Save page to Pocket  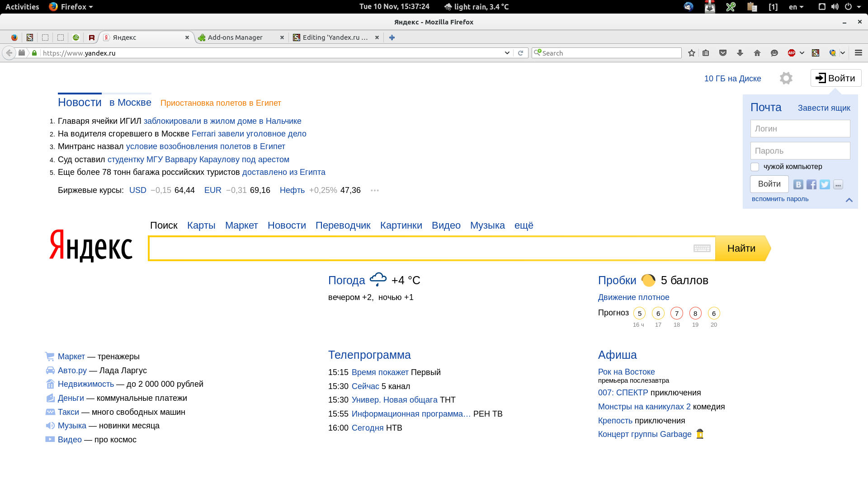click(x=723, y=53)
